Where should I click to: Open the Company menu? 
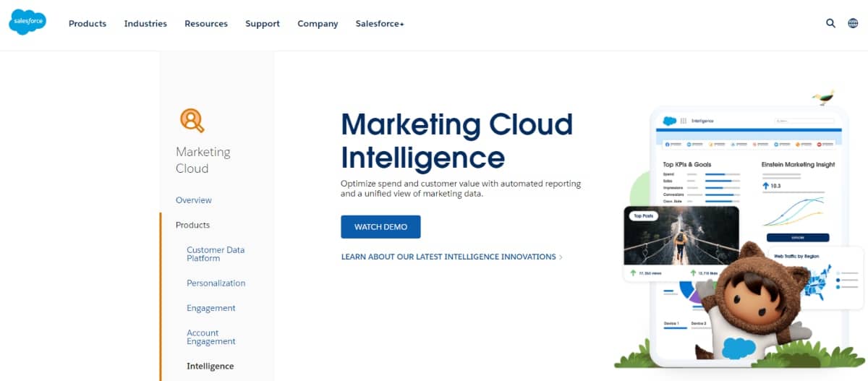click(318, 24)
